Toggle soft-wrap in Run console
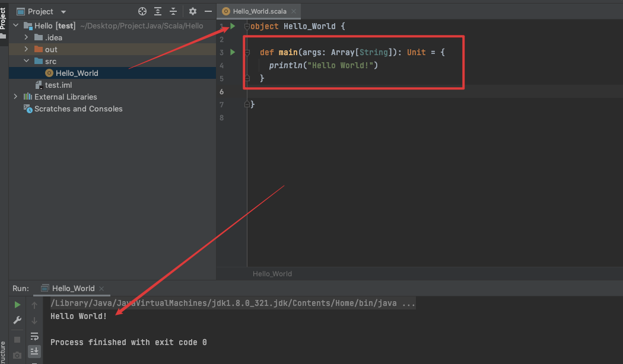The width and height of the screenshot is (623, 364). click(34, 336)
